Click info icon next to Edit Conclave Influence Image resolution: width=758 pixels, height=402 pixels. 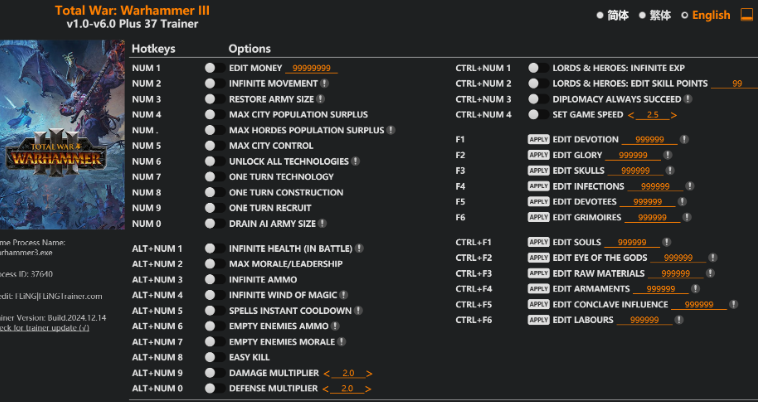733,304
